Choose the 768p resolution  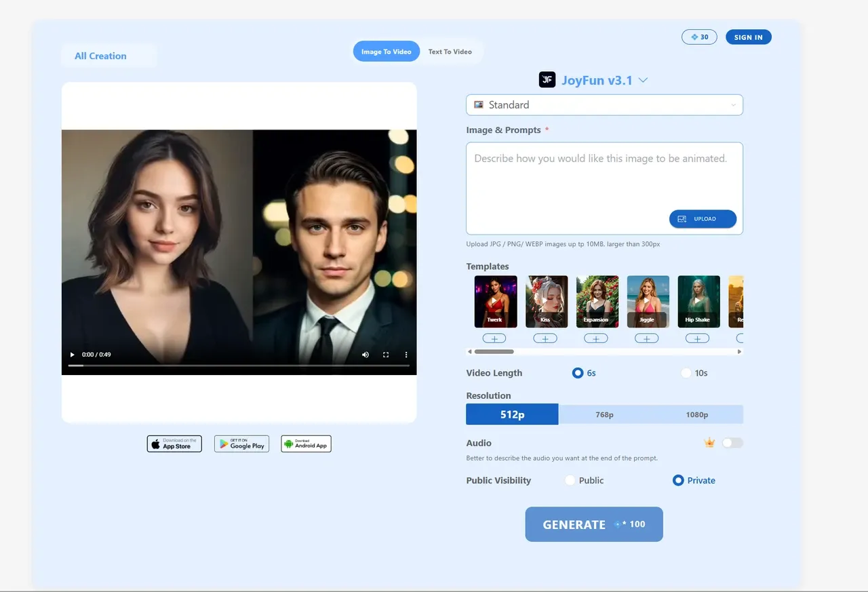[604, 414]
